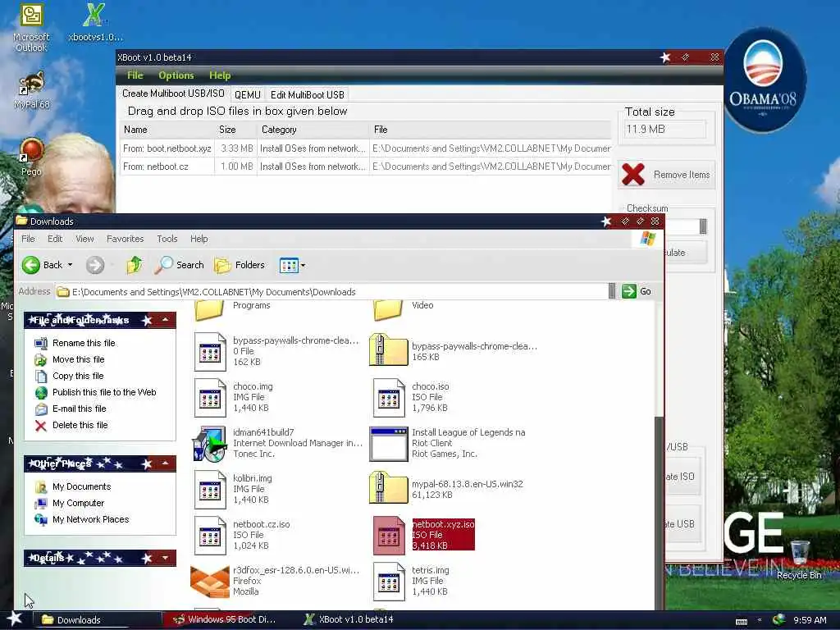Collapse the Other Places panel
840x630 pixels.
click(x=166, y=463)
